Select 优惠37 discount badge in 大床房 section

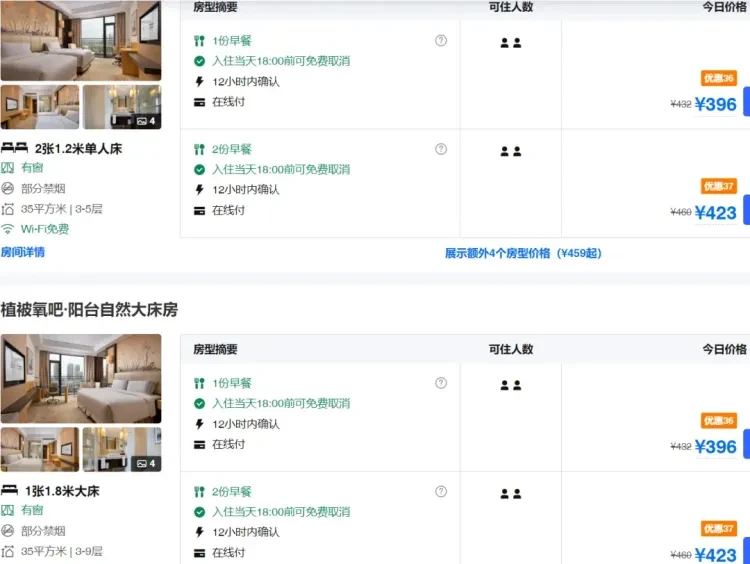coord(718,528)
